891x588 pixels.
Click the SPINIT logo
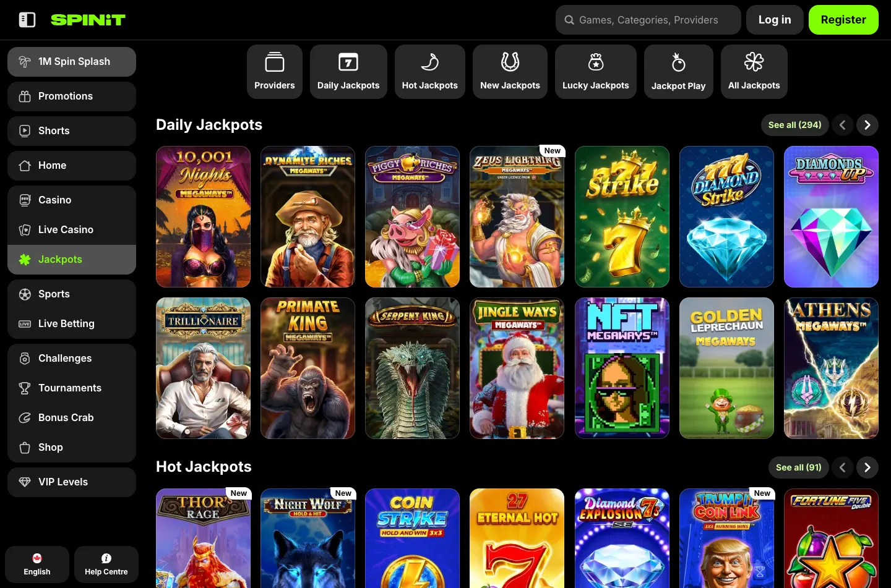[x=88, y=20]
